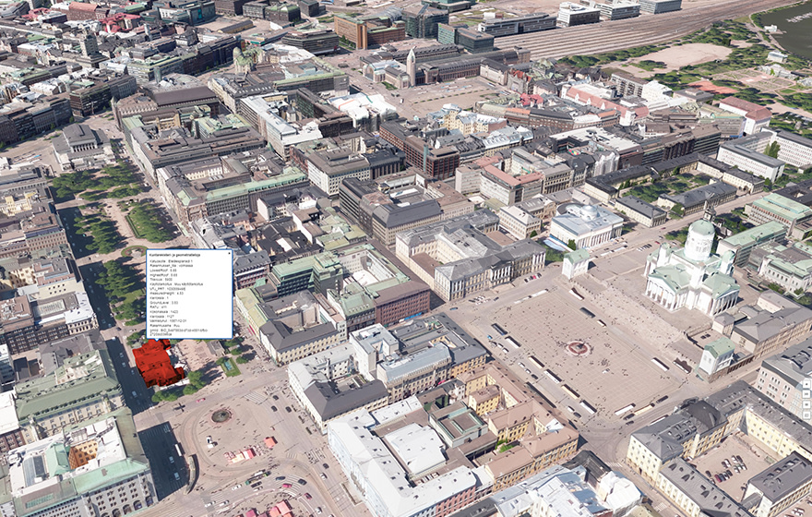
Task: Click the 'LowestRoof : 8.68' row
Action: point(163,271)
